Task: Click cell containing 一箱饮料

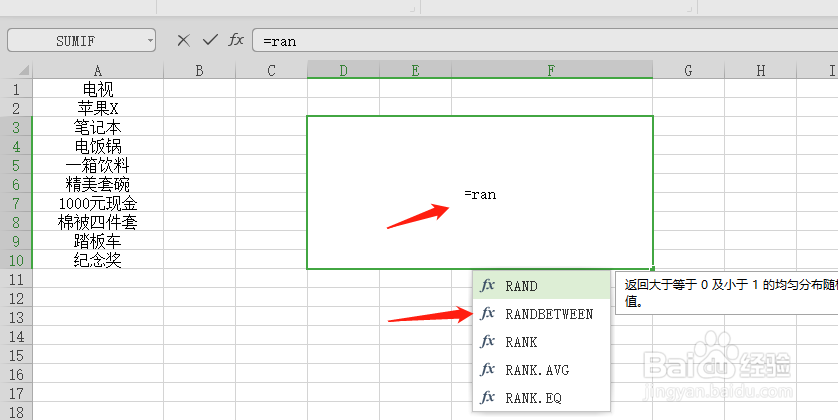Action: (x=98, y=165)
